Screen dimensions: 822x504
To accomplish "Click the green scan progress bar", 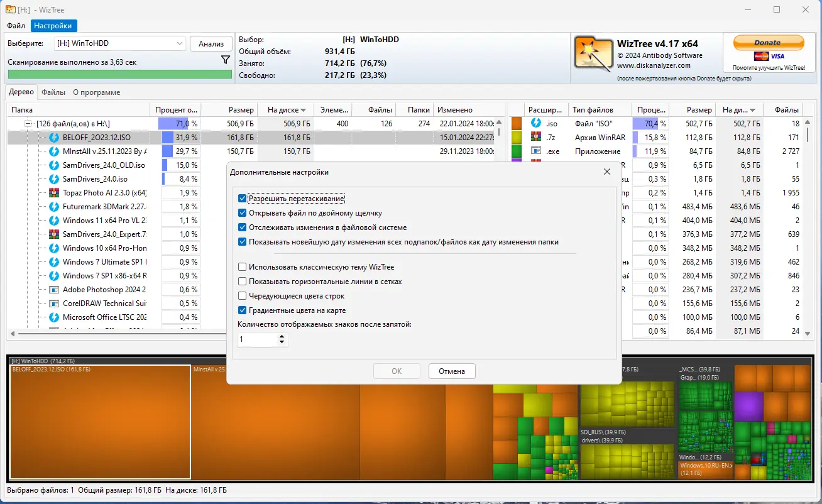I will pyautogui.click(x=119, y=74).
